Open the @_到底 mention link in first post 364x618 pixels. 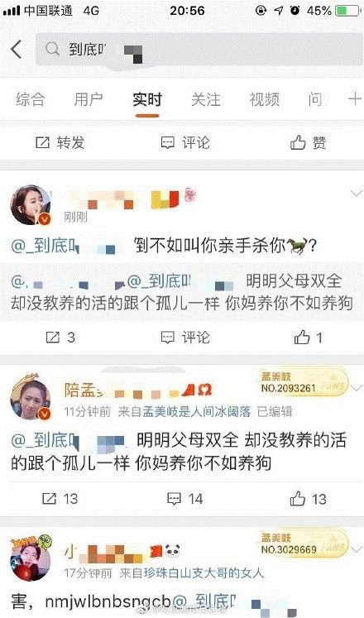[x=67, y=246]
